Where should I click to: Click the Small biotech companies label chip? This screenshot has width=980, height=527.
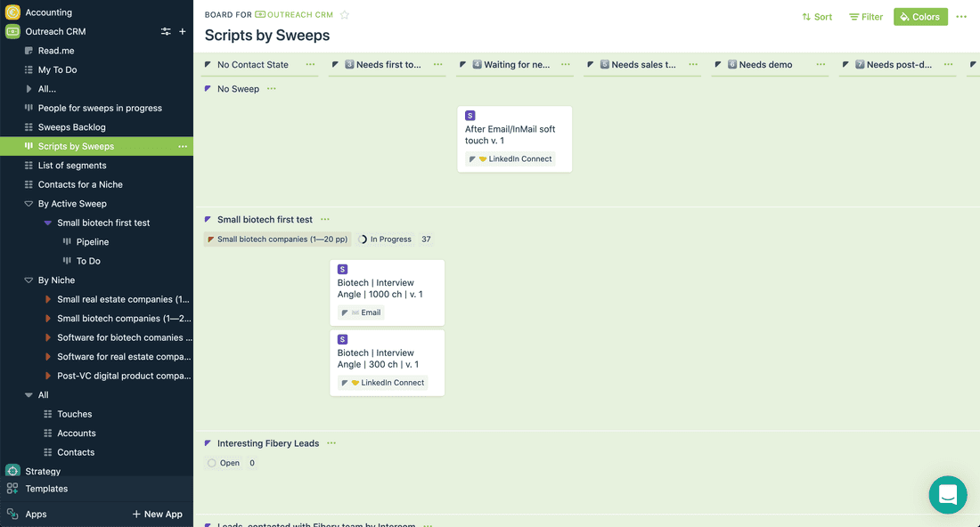[x=277, y=239]
